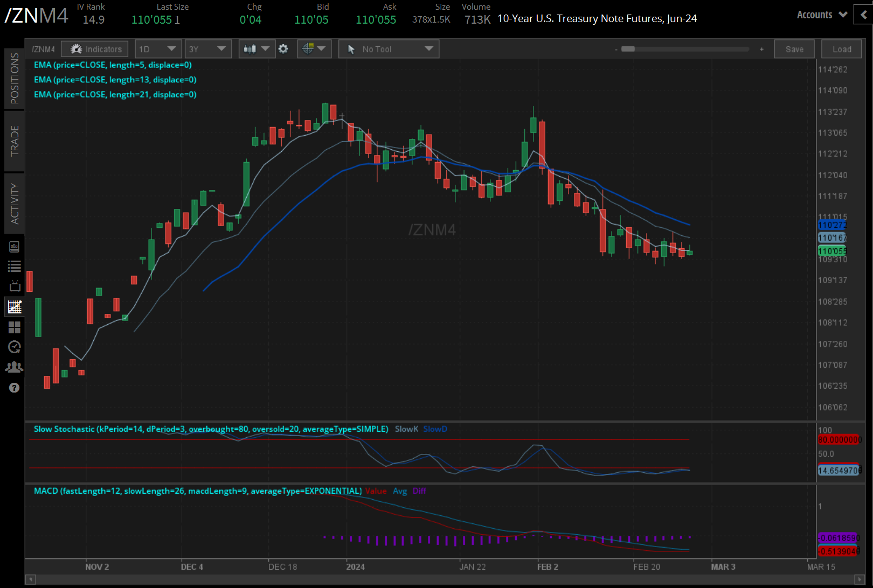This screenshot has height=588, width=873.
Task: Open the candlestick chart type dropdown
Action: coord(257,49)
